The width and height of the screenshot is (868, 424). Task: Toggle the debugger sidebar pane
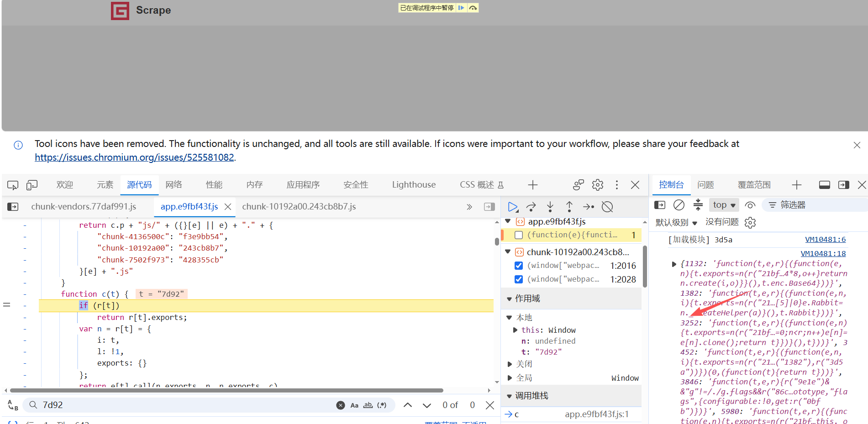tap(489, 207)
